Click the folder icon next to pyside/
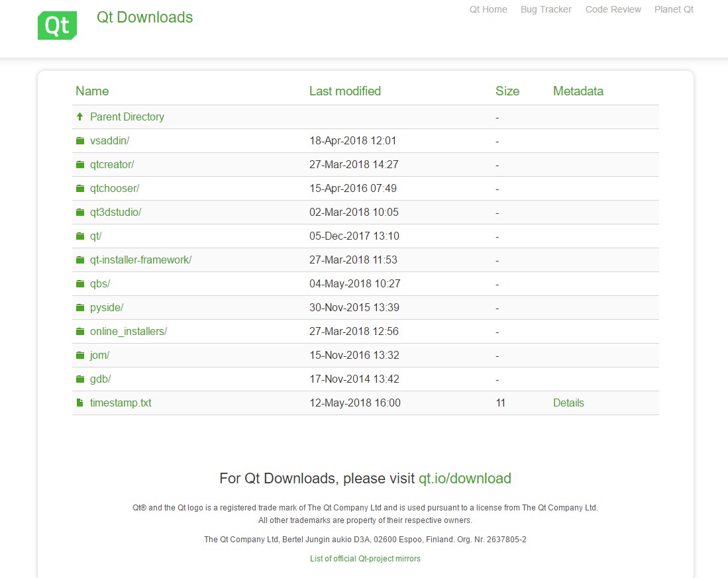The height and width of the screenshot is (578, 728). [x=80, y=308]
